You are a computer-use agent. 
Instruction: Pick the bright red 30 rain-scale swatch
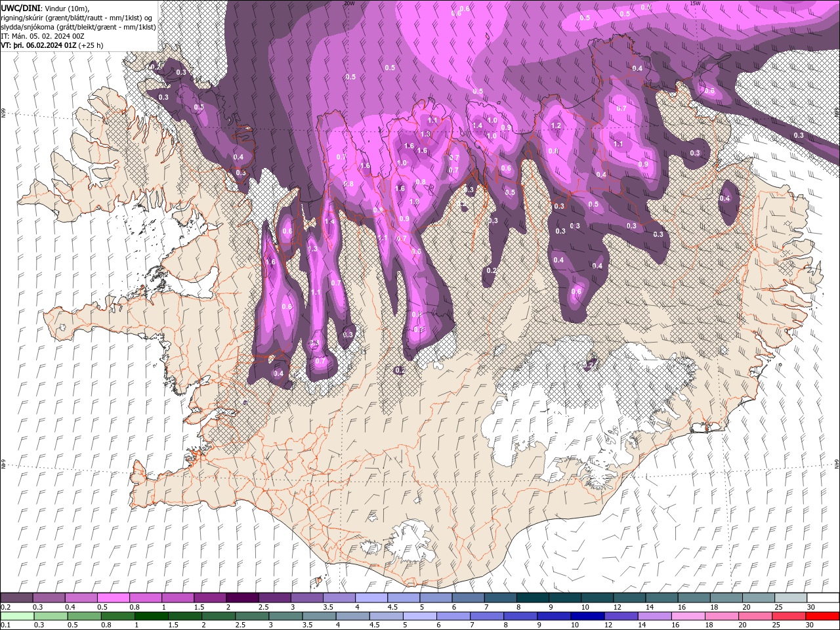[x=822, y=616]
